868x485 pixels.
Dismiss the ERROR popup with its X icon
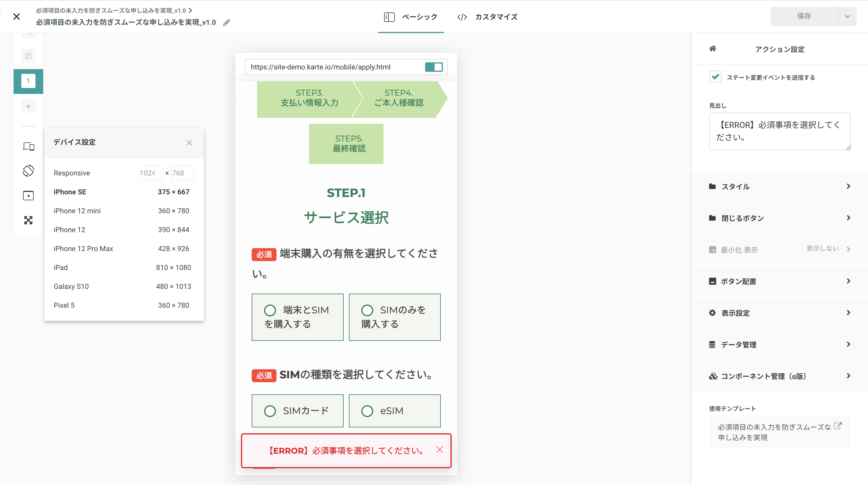(x=439, y=450)
